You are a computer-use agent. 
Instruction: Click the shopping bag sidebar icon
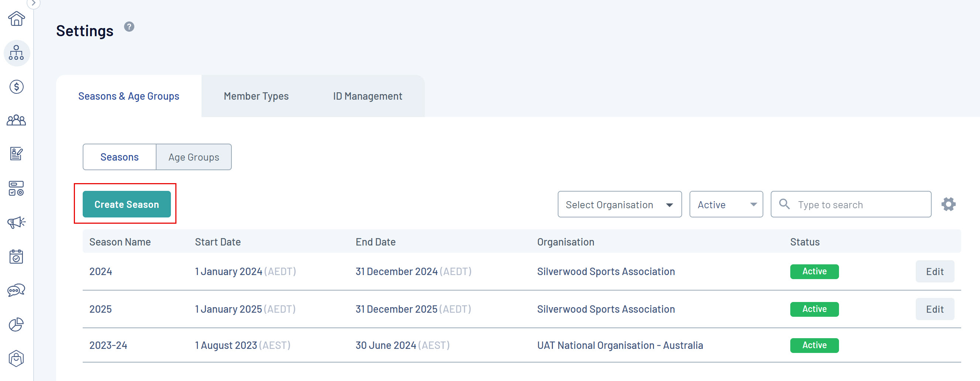tap(16, 358)
